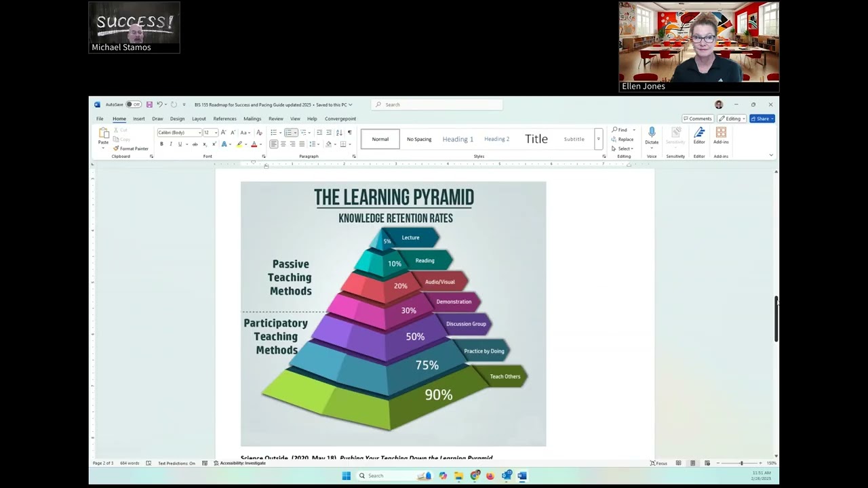Apply strikethrough formatting

(x=195, y=144)
